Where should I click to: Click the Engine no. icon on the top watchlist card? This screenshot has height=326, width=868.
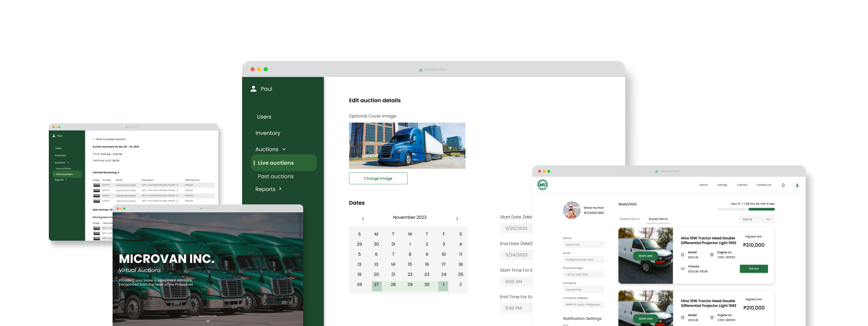(x=712, y=255)
